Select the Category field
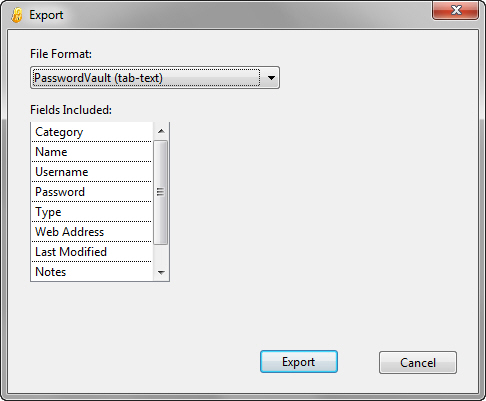 92,132
